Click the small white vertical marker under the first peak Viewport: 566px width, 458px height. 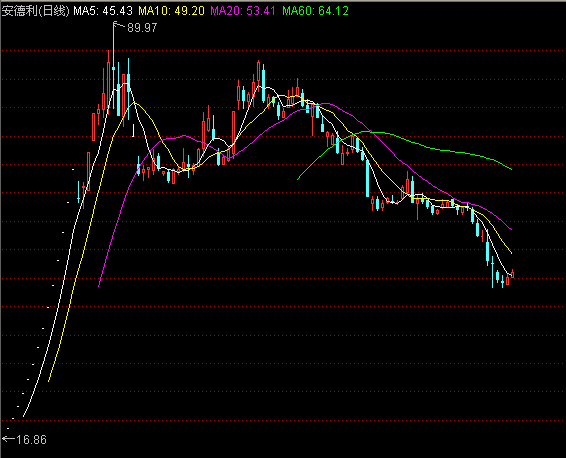point(134,131)
